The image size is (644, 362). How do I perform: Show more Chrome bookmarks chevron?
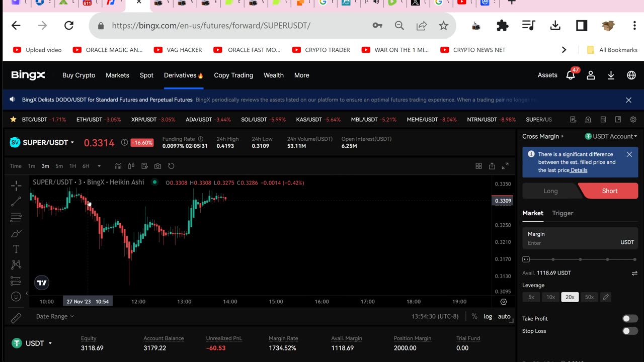pos(564,50)
